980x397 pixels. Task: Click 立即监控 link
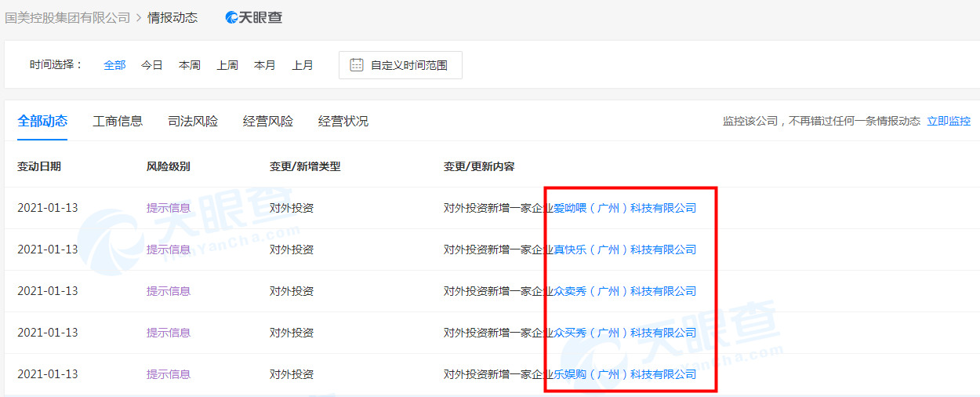tap(949, 121)
